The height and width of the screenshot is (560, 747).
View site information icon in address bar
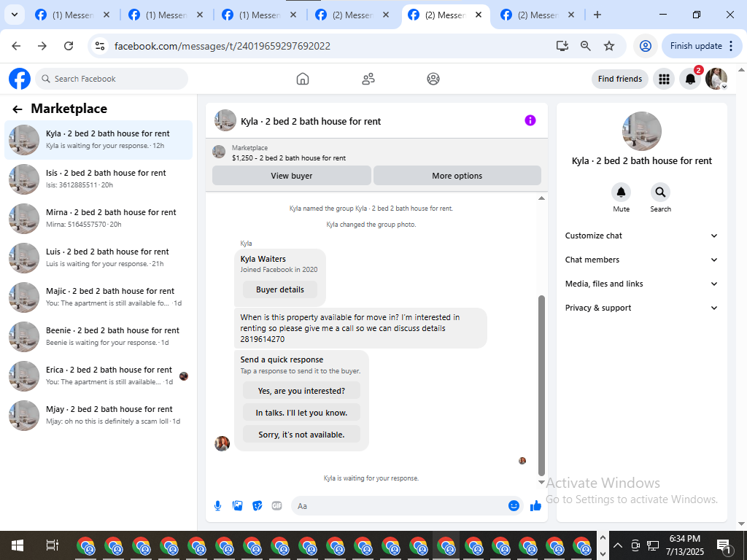(99, 46)
